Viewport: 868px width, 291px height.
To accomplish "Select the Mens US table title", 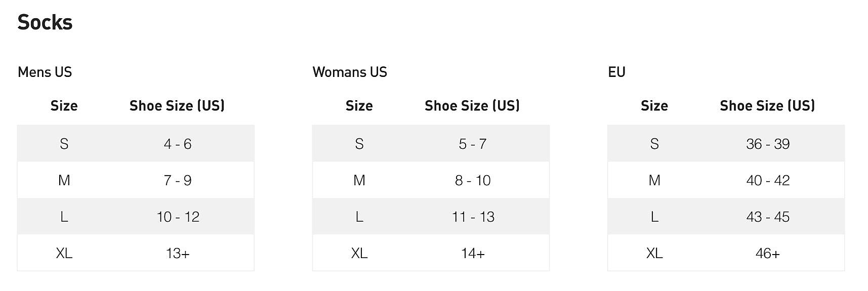I will coord(45,72).
